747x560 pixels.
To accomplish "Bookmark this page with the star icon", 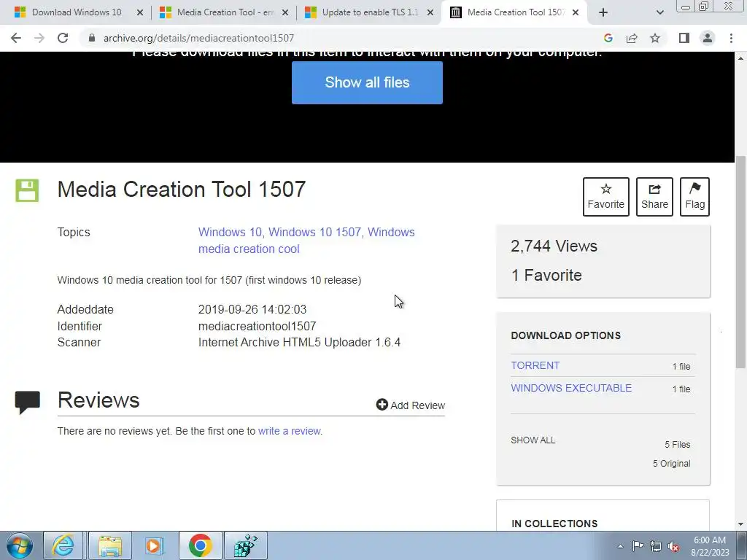I will (x=655, y=38).
